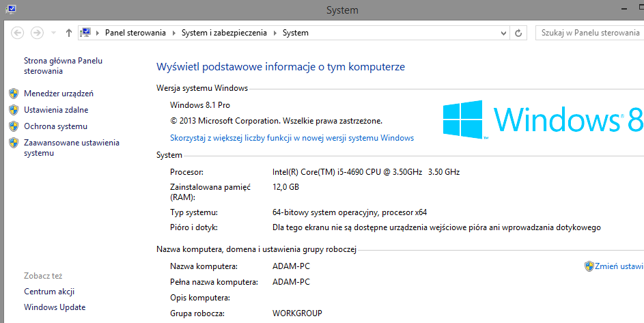The height and width of the screenshot is (323, 644).
Task: Select the System breadcrumb item
Action: coord(295,33)
